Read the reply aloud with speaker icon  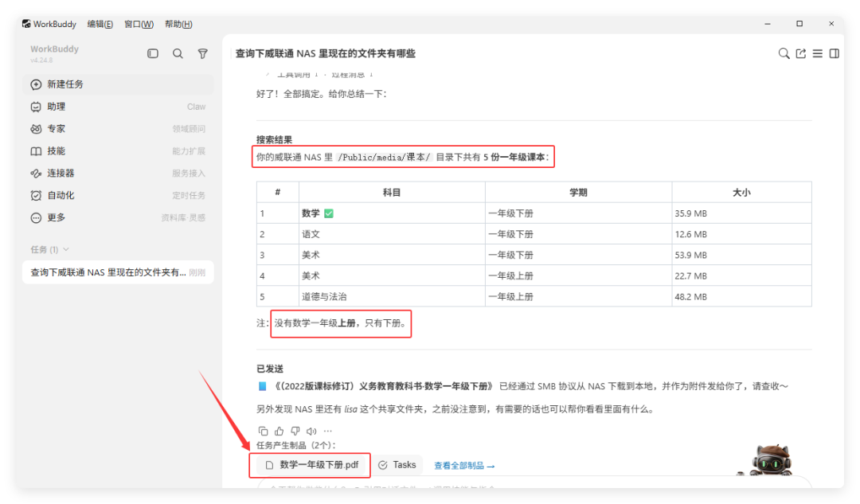311,431
